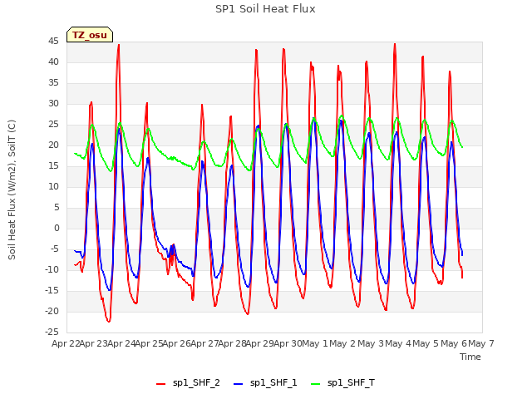Click the 35 y-axis tick value
532x399 pixels.
(53, 83)
